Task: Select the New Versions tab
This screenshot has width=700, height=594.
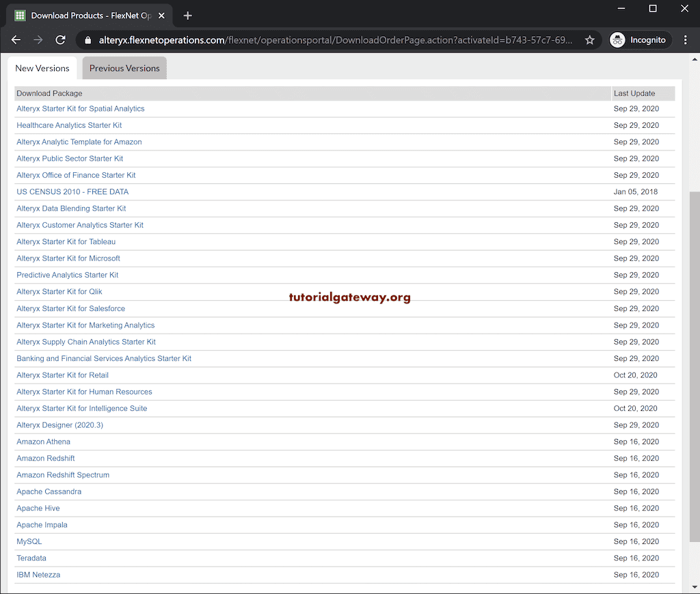Action: tap(42, 68)
